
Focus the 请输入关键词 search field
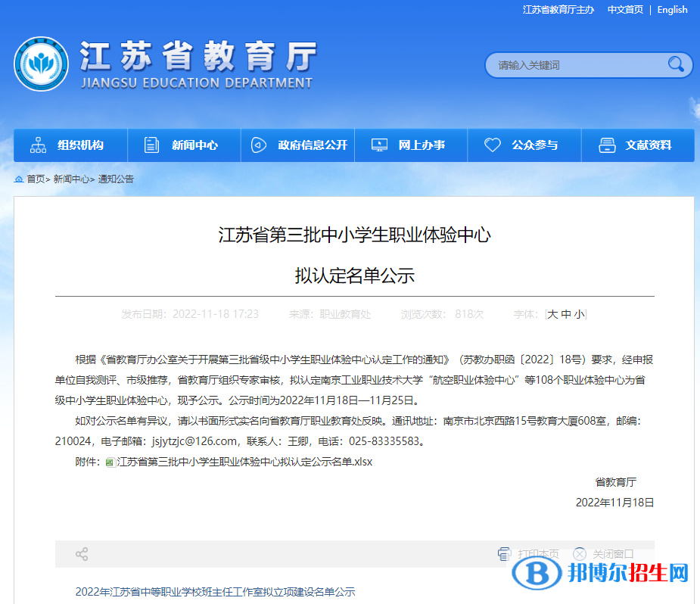coord(579,65)
